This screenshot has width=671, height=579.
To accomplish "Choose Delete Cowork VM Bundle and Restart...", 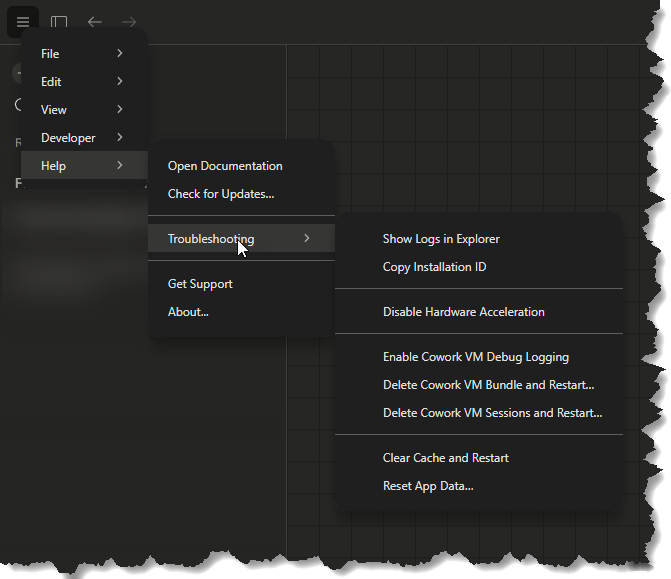I will [x=479, y=385].
